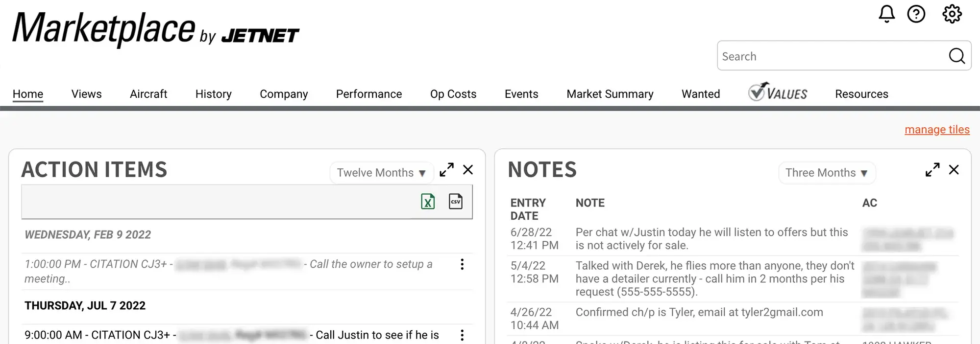The image size is (980, 344).
Task: Open the Values checkmark logo tab
Action: pyautogui.click(x=778, y=92)
